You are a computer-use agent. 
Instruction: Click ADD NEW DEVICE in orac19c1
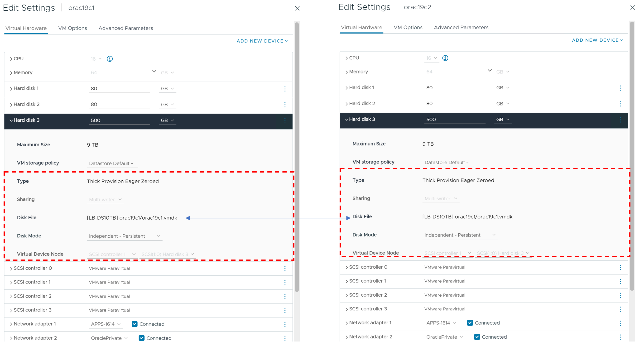click(262, 41)
